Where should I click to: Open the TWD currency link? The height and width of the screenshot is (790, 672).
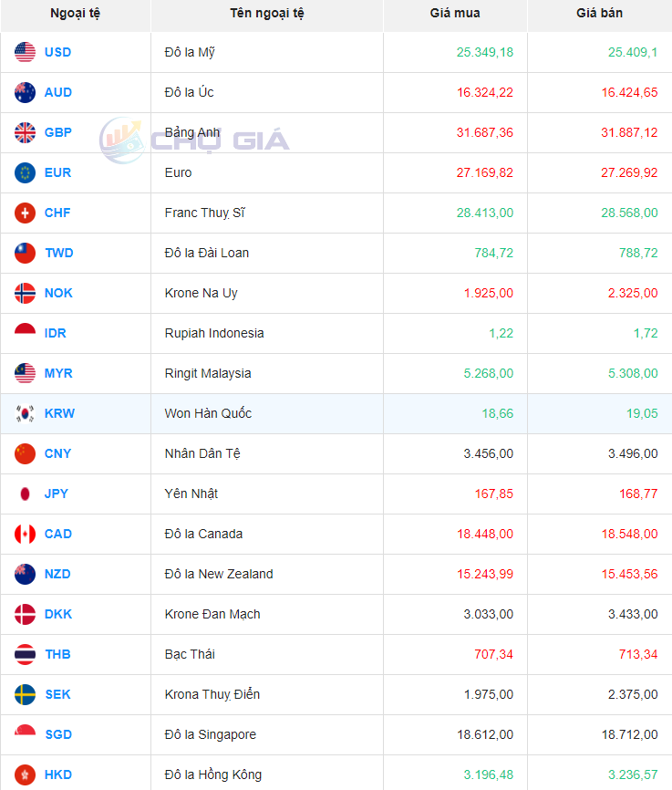pos(58,253)
